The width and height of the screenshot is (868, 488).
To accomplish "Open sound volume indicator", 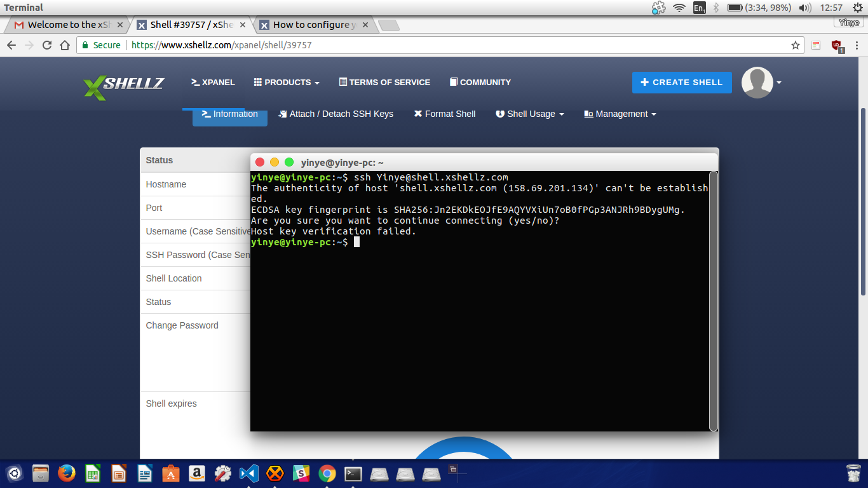I will click(x=805, y=8).
